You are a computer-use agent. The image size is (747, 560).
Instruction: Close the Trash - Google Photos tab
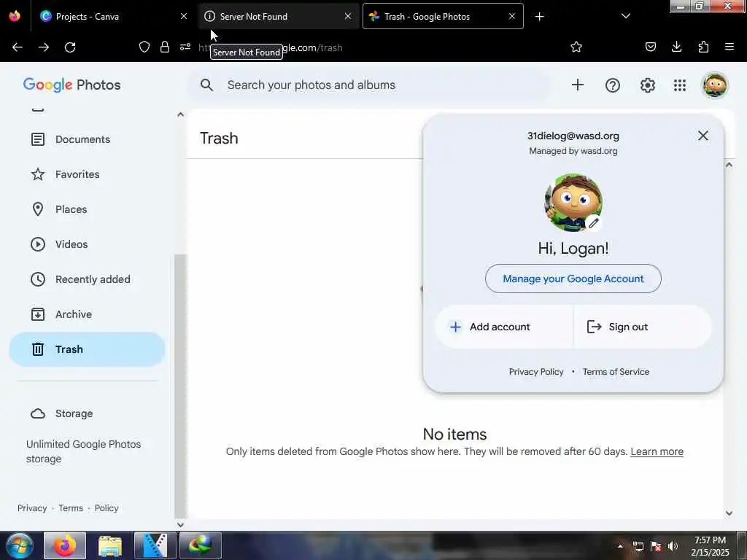[512, 16]
